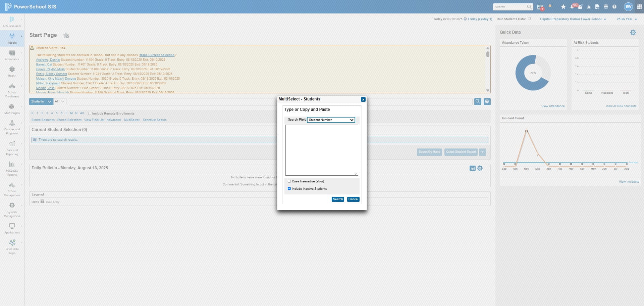Open Stored Searches
Image resolution: width=644 pixels, height=306 pixels.
pos(43,120)
